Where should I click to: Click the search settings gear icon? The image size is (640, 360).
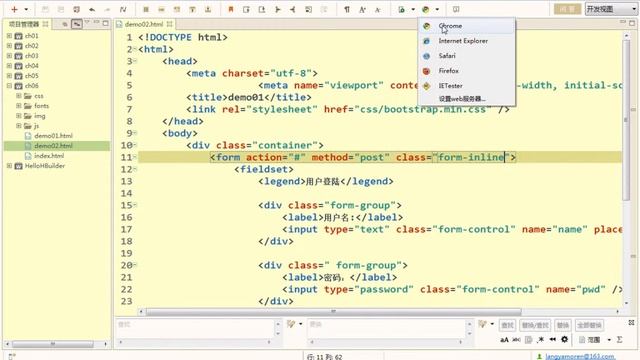click(564, 340)
